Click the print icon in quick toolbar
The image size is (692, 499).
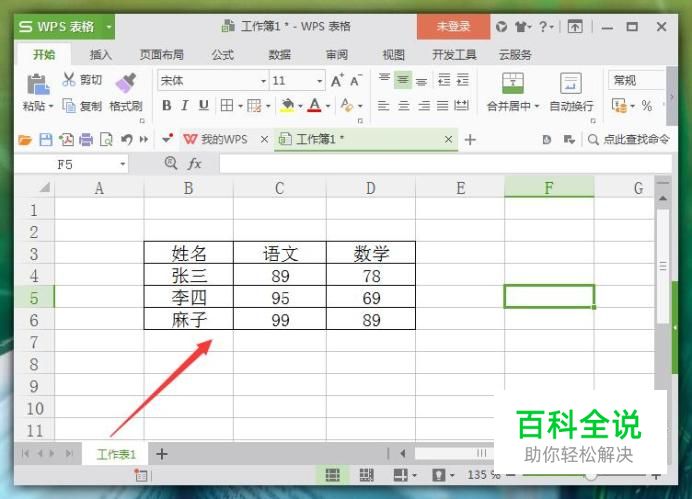pyautogui.click(x=86, y=140)
